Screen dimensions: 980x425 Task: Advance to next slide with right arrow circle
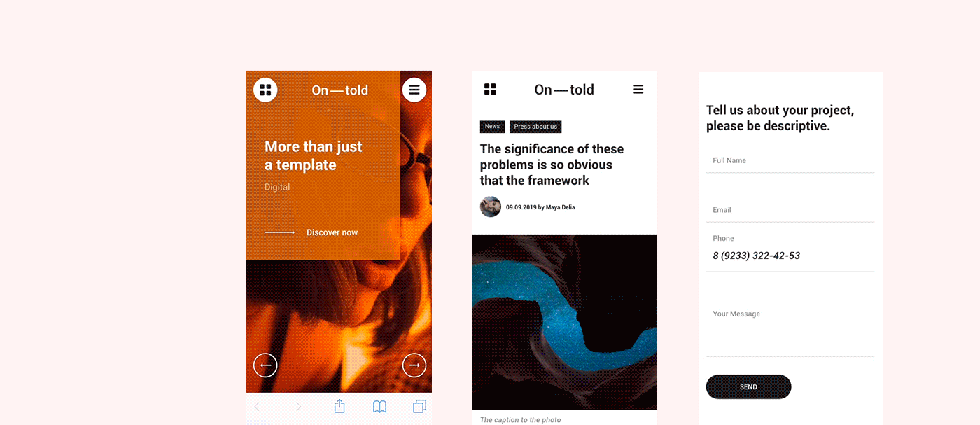click(414, 365)
